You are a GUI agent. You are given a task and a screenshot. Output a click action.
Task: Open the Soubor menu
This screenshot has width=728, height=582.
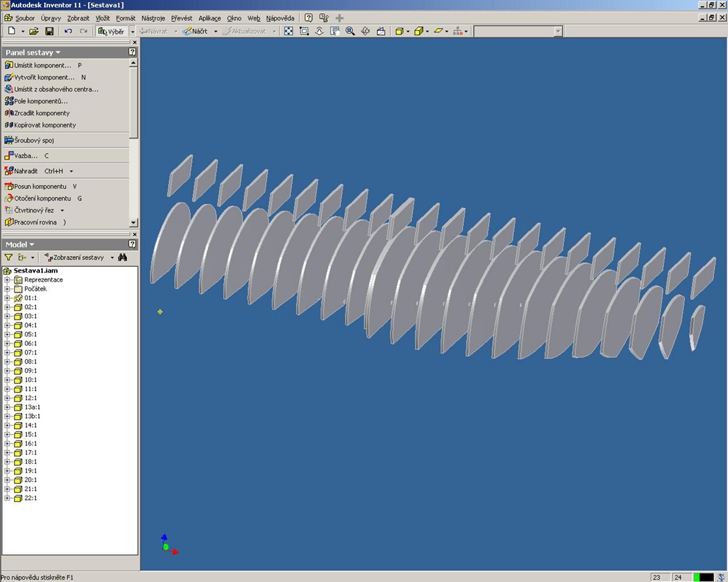pos(24,18)
